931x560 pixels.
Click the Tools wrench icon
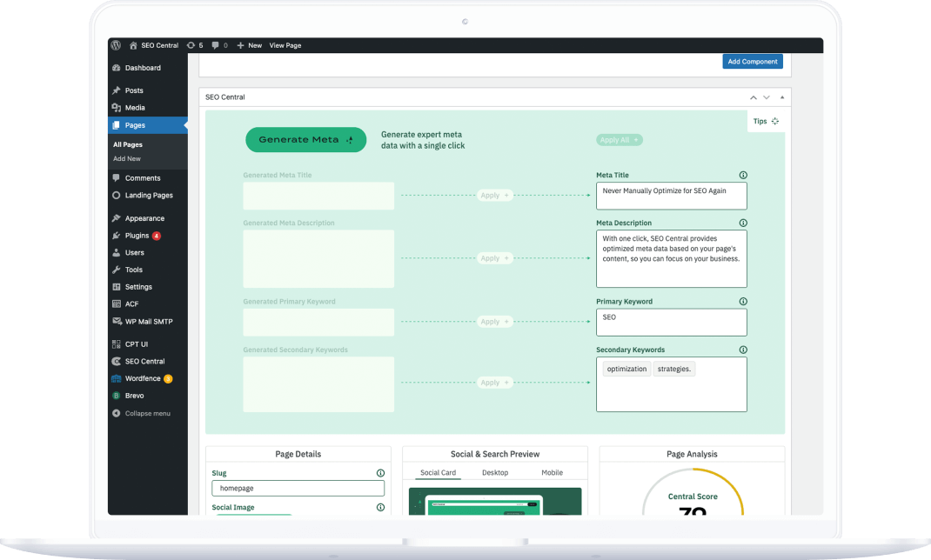(117, 270)
